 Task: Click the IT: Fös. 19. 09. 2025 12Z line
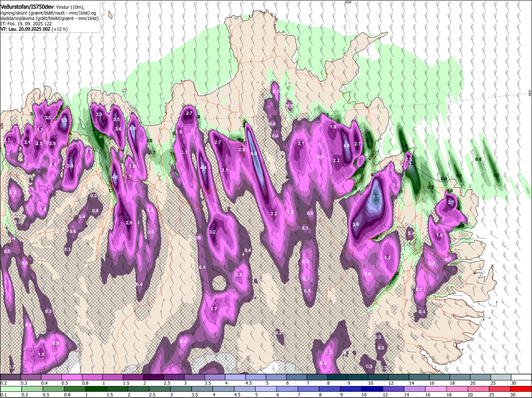[26, 24]
